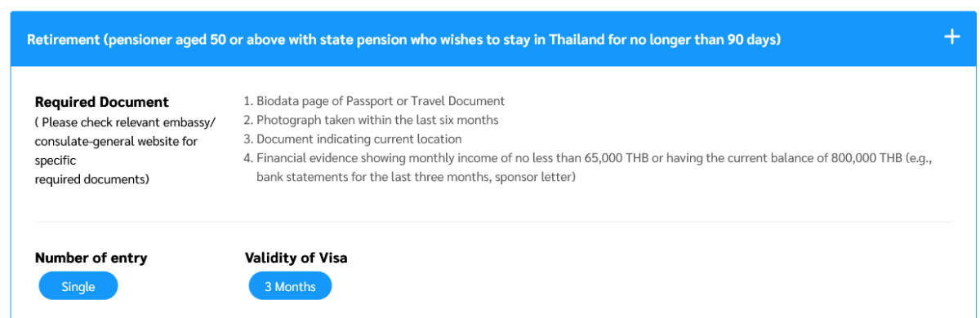Click the divider line above Number of entry
Viewport: 980px width, 318px height.
tap(493, 222)
